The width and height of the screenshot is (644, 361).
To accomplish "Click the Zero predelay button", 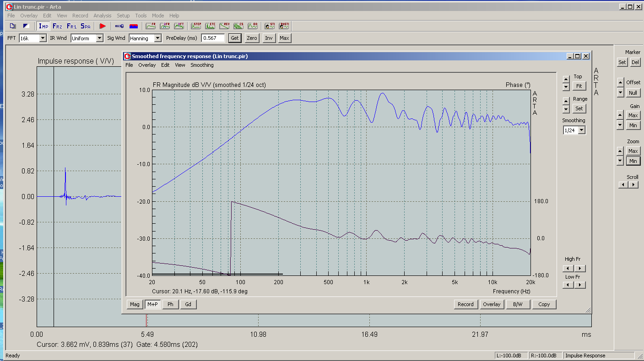I will pos(252,38).
